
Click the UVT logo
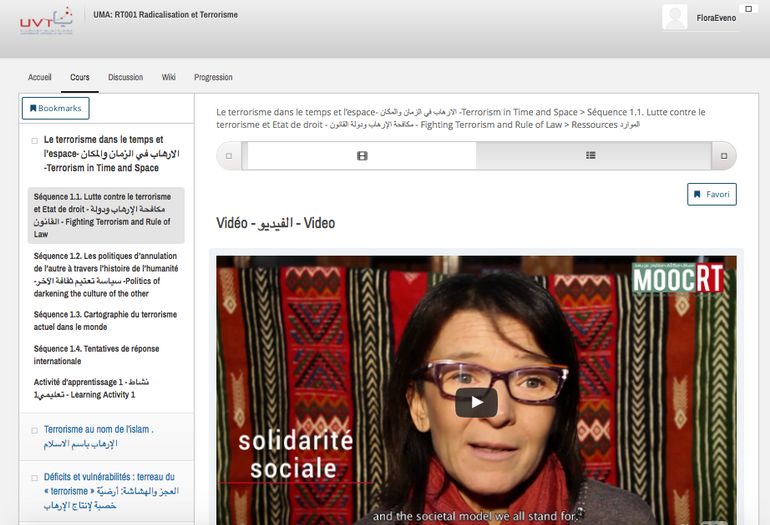pyautogui.click(x=46, y=21)
